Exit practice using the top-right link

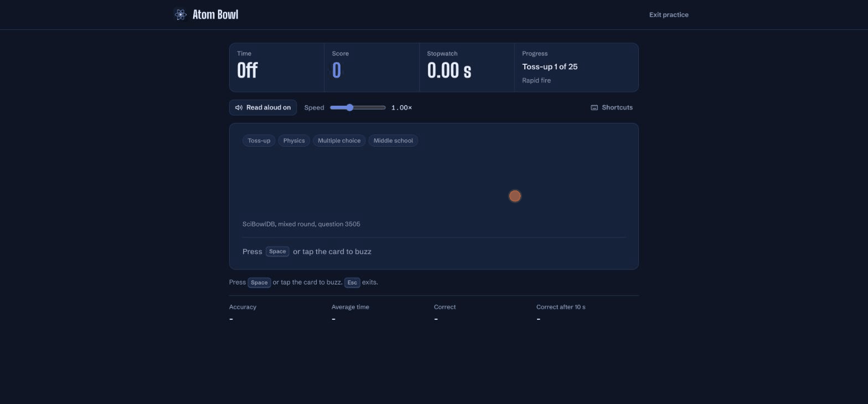pos(669,15)
